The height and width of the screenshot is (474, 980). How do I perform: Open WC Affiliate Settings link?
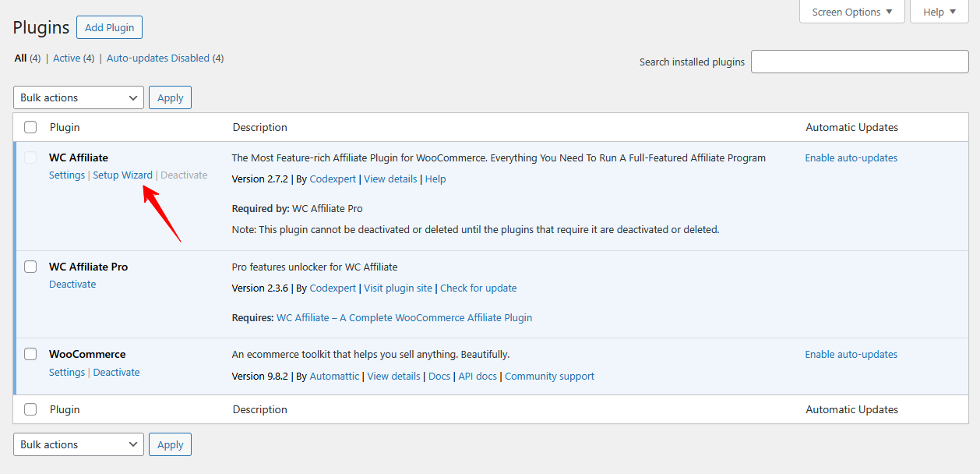pos(67,175)
